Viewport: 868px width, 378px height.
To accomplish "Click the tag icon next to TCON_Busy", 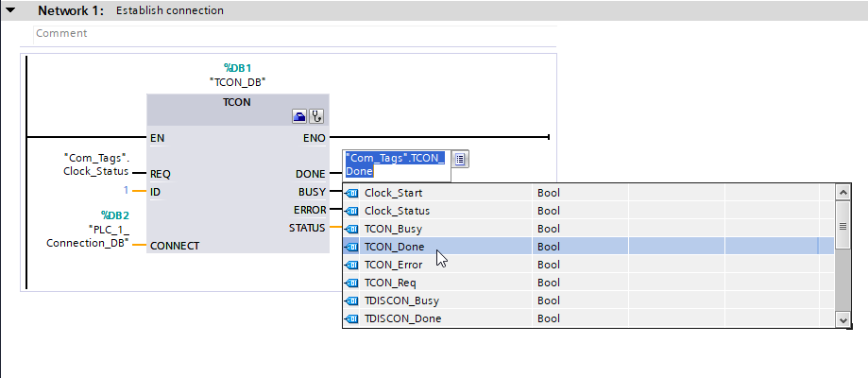I will [352, 230].
